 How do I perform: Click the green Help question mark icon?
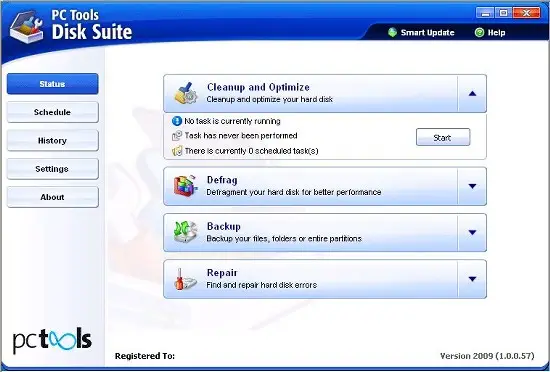479,33
